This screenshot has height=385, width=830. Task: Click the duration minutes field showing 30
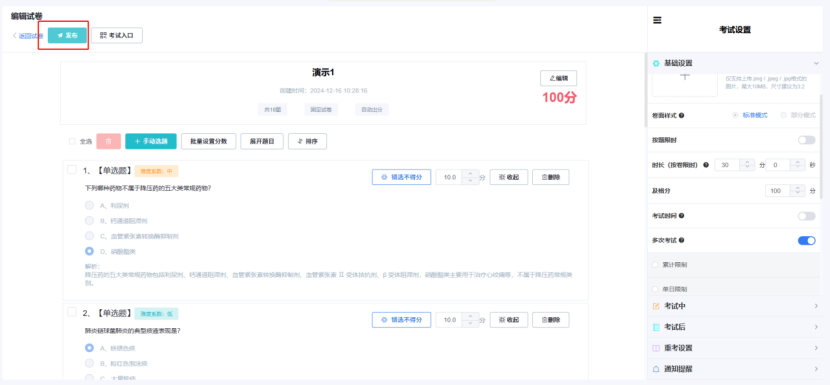tap(727, 165)
